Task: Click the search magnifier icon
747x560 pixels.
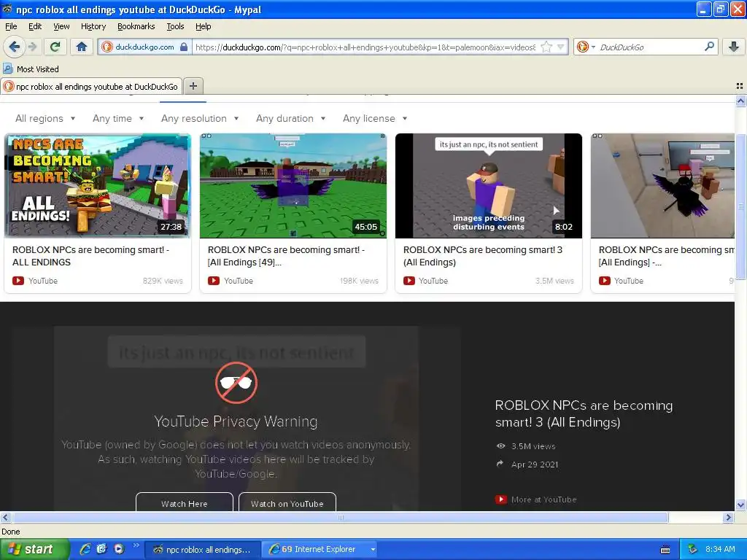Action: [709, 46]
